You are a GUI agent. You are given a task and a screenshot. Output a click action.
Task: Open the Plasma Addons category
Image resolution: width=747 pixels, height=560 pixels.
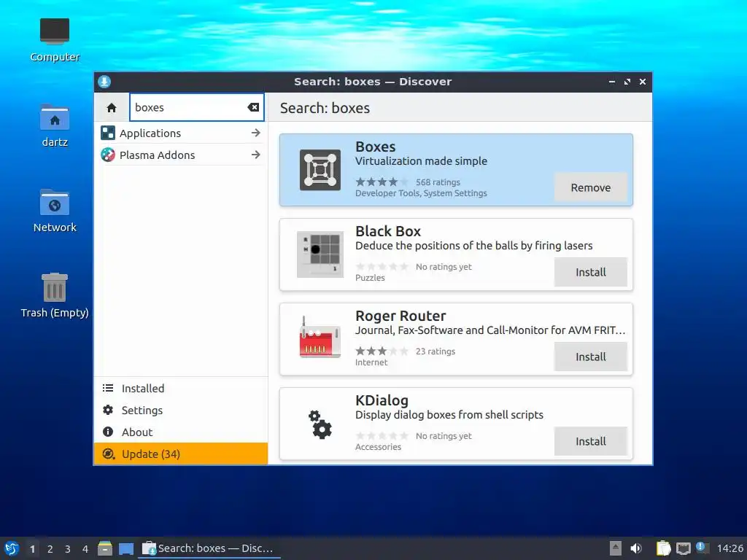click(181, 155)
